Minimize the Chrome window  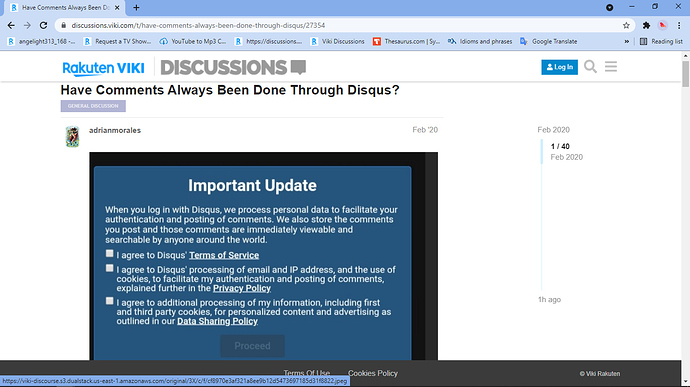[632, 7]
